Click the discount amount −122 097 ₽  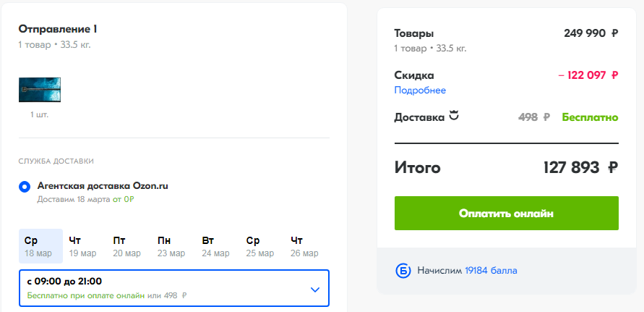click(x=588, y=75)
